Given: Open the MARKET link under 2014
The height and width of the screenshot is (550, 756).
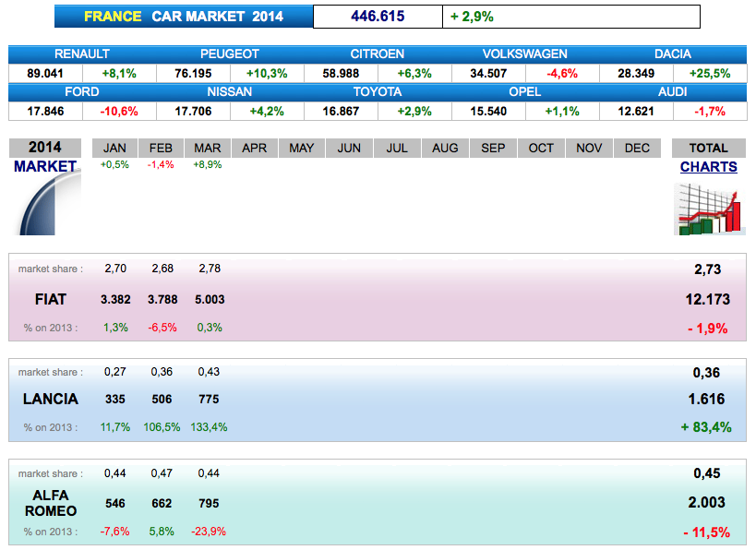Looking at the screenshot, I should click(x=45, y=166).
